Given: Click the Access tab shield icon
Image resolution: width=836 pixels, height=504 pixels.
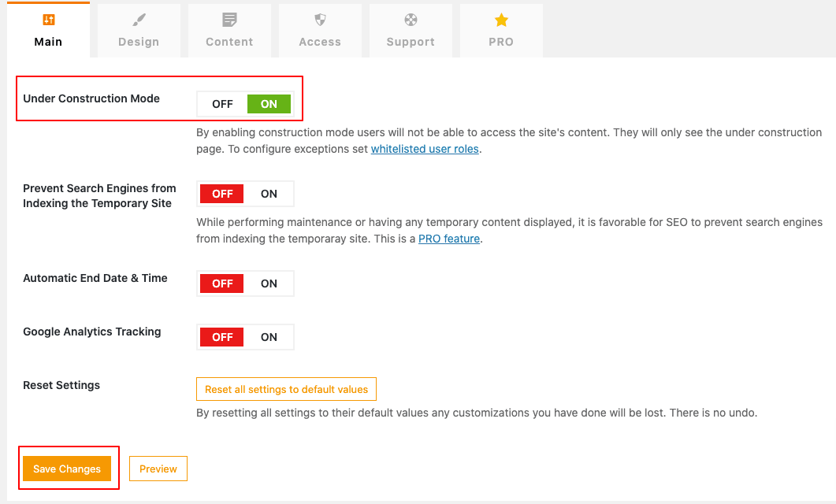Looking at the screenshot, I should tap(320, 20).
